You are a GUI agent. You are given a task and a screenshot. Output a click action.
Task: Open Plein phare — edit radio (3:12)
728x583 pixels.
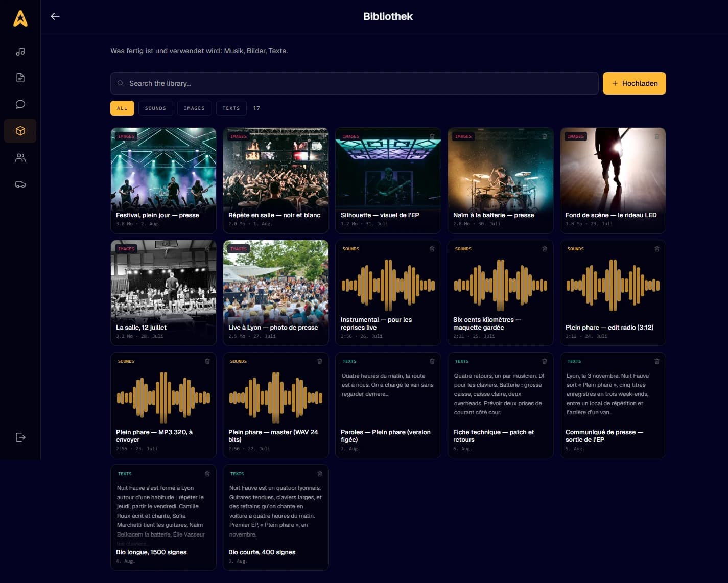point(613,293)
